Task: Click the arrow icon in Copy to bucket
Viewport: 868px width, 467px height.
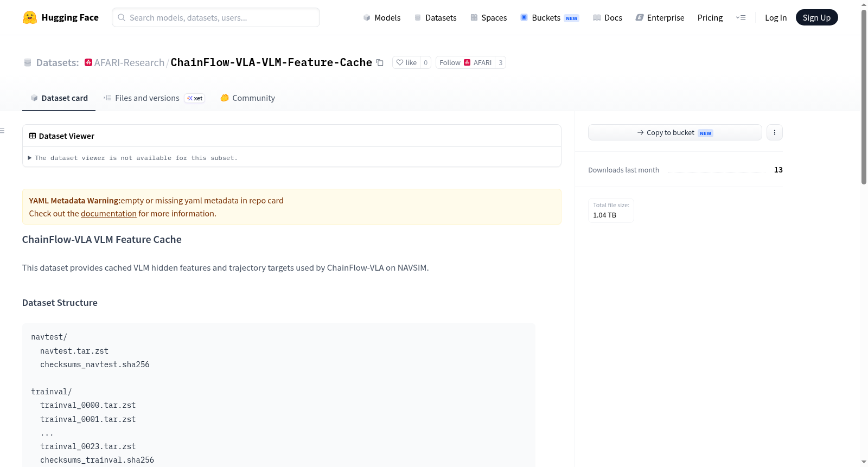Action: point(641,132)
